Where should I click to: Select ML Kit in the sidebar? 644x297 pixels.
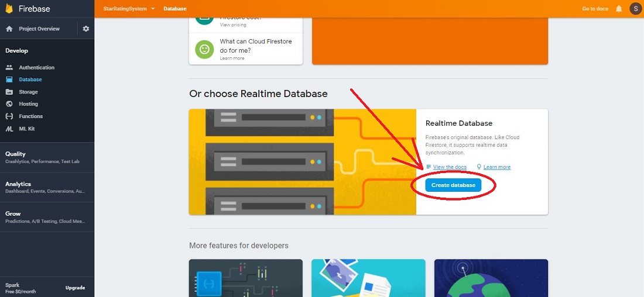click(x=27, y=129)
